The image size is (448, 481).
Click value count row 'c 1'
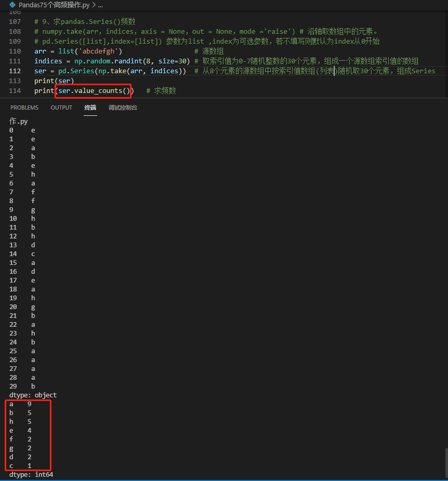pos(20,466)
